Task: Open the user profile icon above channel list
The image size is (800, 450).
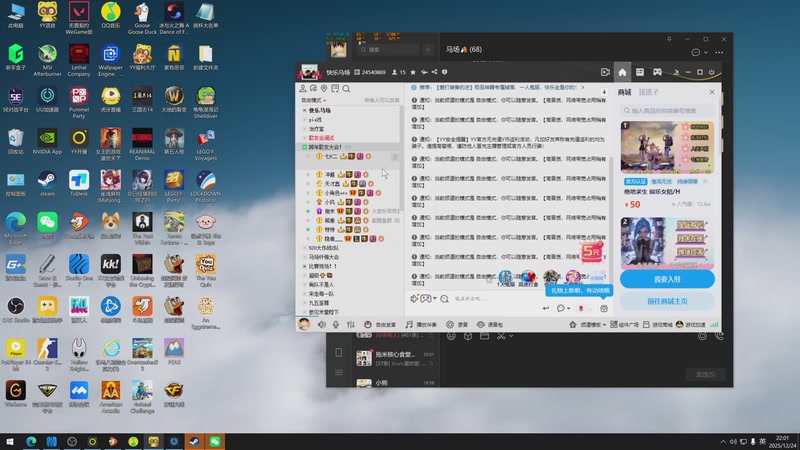Action: pyautogui.click(x=303, y=89)
